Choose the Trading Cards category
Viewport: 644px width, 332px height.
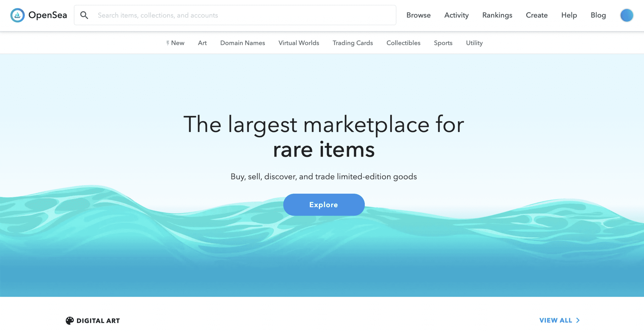pyautogui.click(x=353, y=43)
